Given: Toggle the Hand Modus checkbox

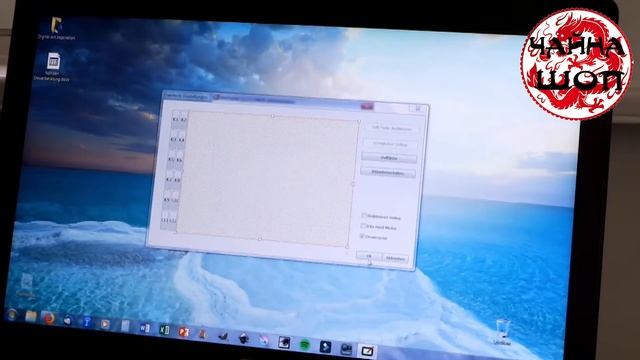Looking at the screenshot, I should 363,226.
